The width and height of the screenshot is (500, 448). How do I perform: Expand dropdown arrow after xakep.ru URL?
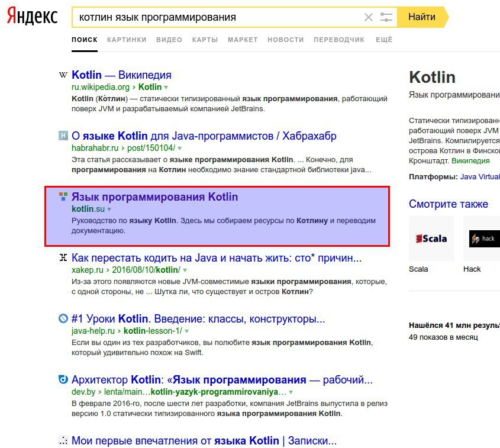185,270
